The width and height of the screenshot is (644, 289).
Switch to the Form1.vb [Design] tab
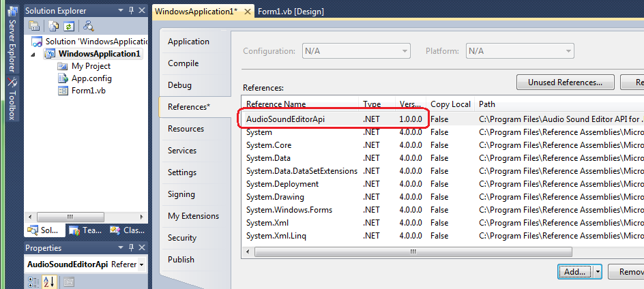(291, 12)
